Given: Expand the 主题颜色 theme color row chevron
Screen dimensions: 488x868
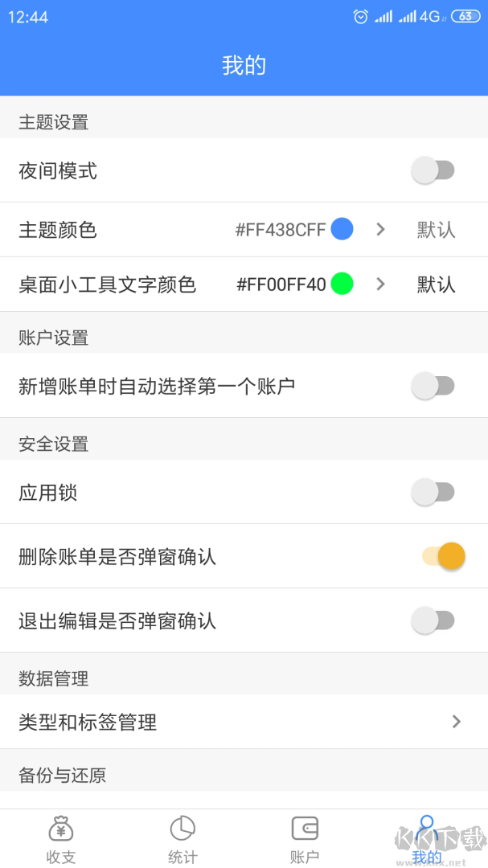Looking at the screenshot, I should tap(380, 229).
